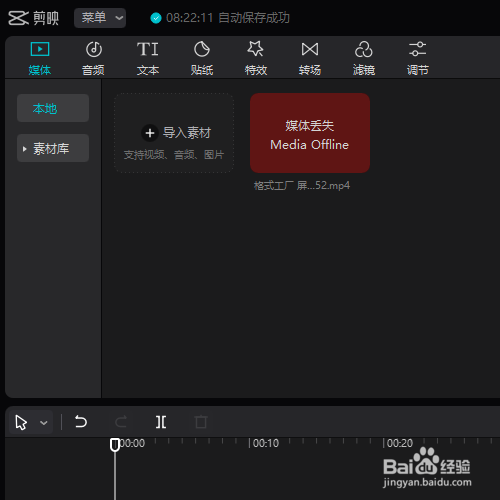Open the 贴纸 stickers tab
This screenshot has height=500, width=500.
point(202,59)
